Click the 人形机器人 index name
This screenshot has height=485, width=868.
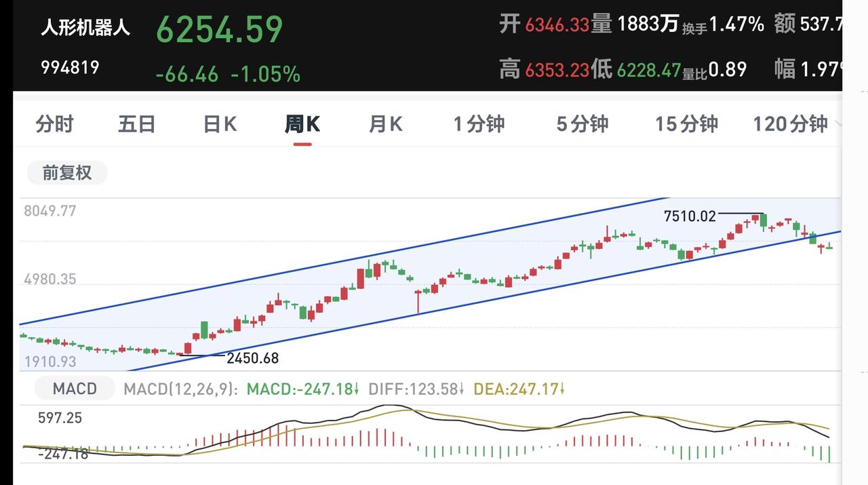click(85, 28)
